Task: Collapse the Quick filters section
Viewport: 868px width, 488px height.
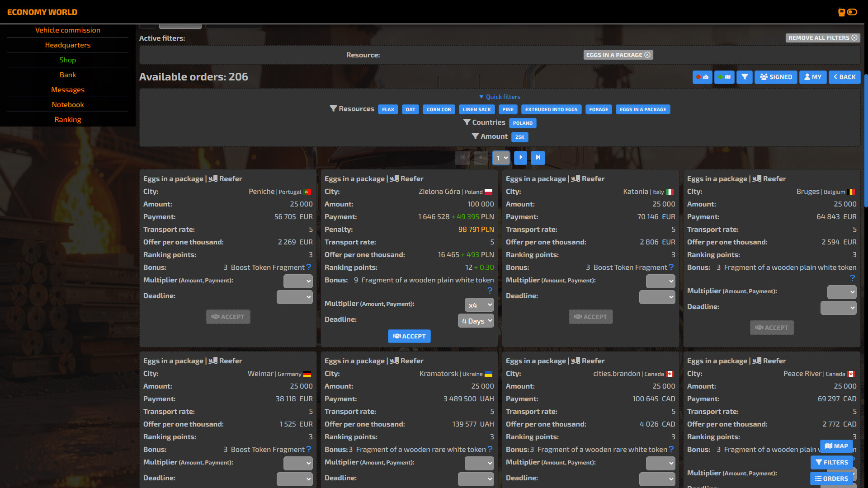Action: tap(500, 97)
